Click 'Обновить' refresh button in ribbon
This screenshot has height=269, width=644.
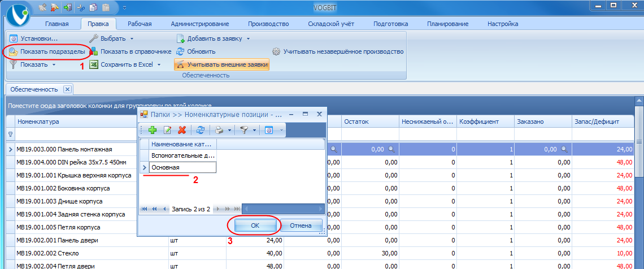coord(196,52)
